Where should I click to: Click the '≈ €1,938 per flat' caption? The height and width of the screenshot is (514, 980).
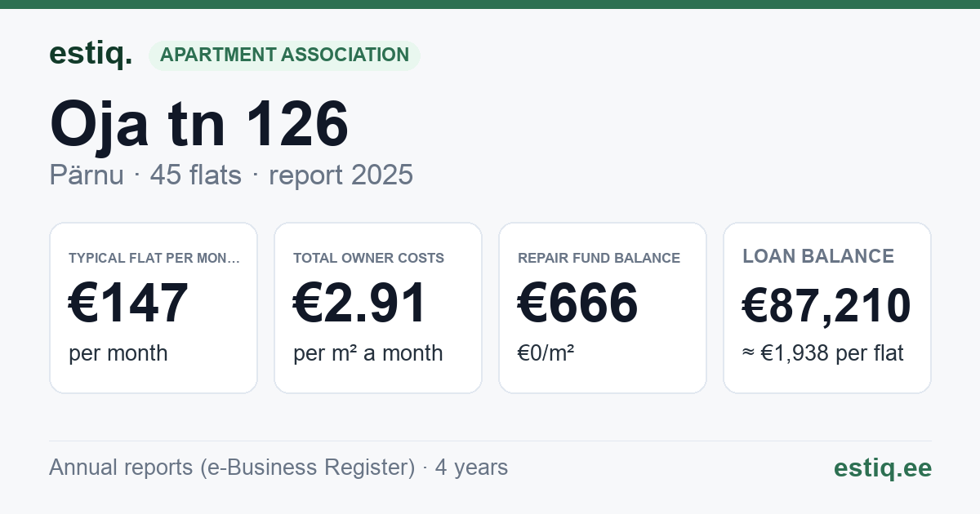point(823,353)
